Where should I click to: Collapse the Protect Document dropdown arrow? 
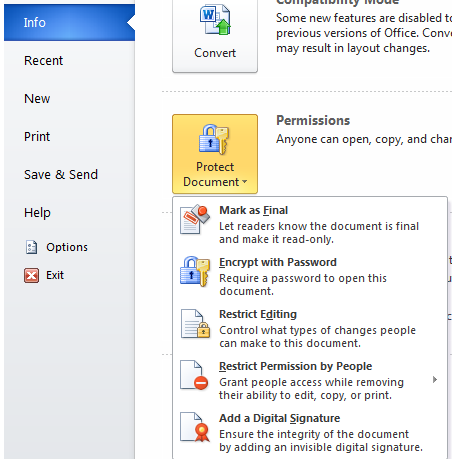coord(245,182)
